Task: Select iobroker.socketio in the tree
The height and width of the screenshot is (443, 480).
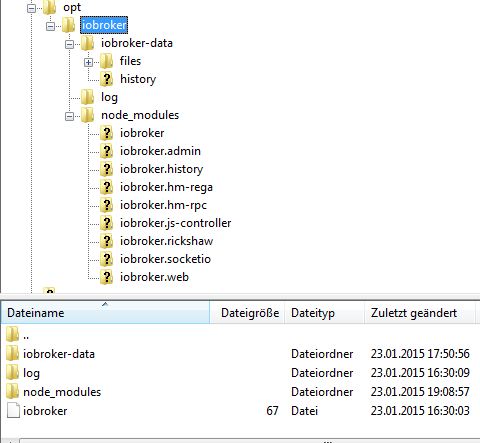Action: [x=165, y=259]
